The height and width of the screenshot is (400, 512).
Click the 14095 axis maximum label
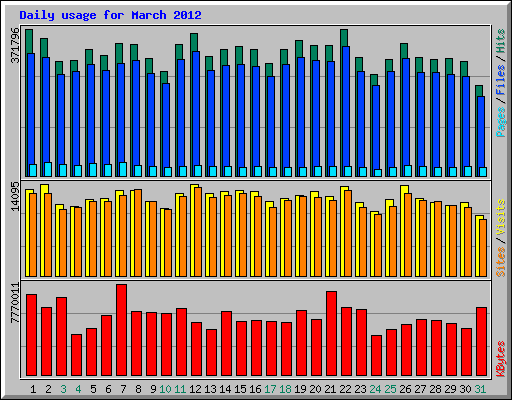pos(15,196)
